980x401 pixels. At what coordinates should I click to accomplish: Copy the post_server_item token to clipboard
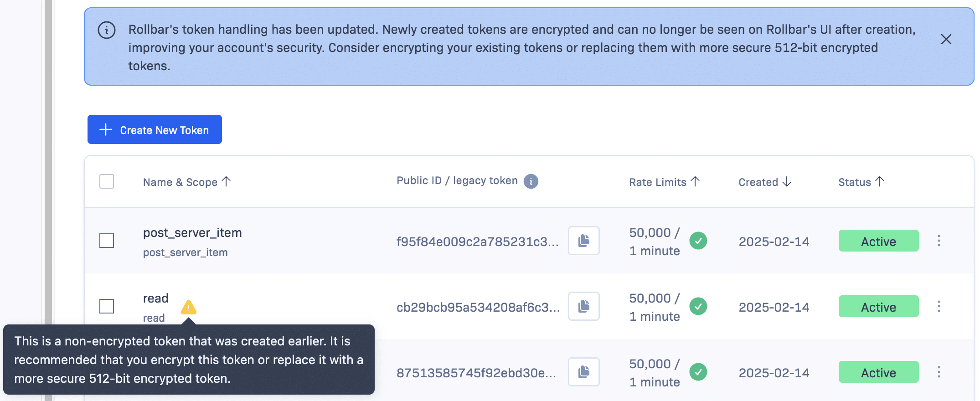tap(583, 241)
